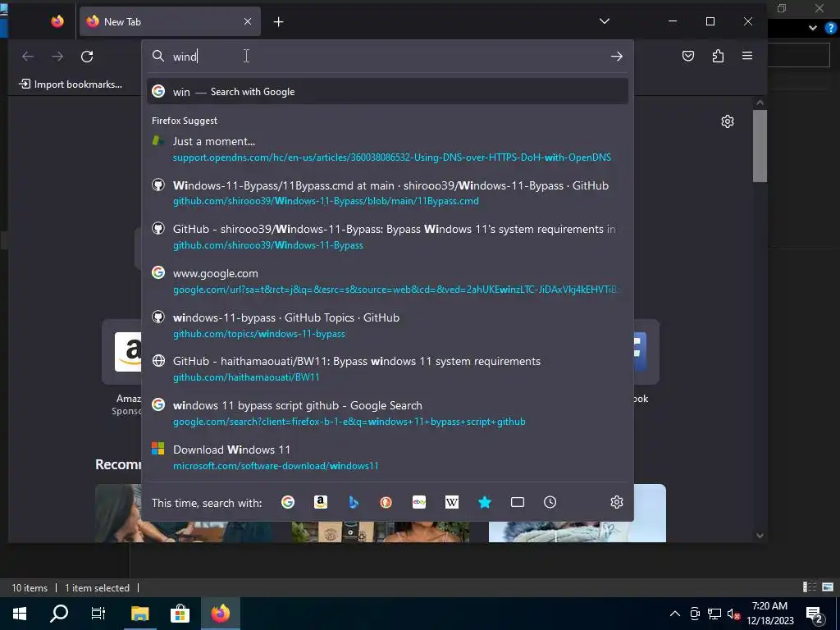Image resolution: width=840 pixels, height=630 pixels.
Task: Open Windows-11-Bypass/11Bypass.cmd GitHub suggestion
Action: [x=387, y=193]
